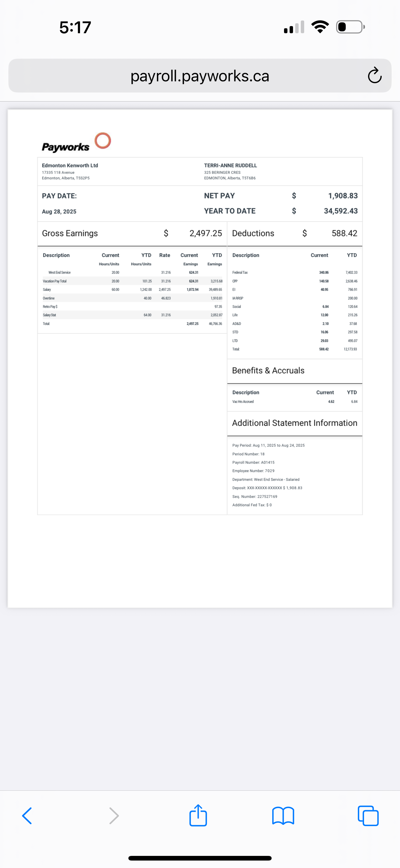This screenshot has height=868, width=400.
Task: Tap the YEAR TO DATE label
Action: (x=230, y=211)
